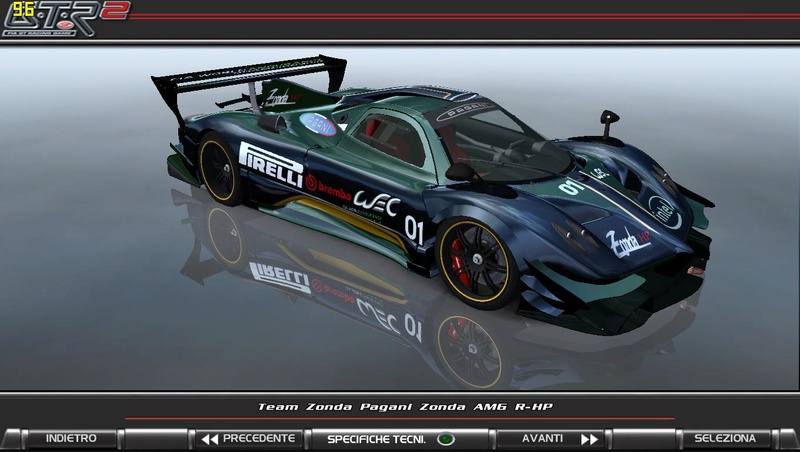Click the Brembo logo on the car door
The height and width of the screenshot is (452, 800).
point(330,185)
